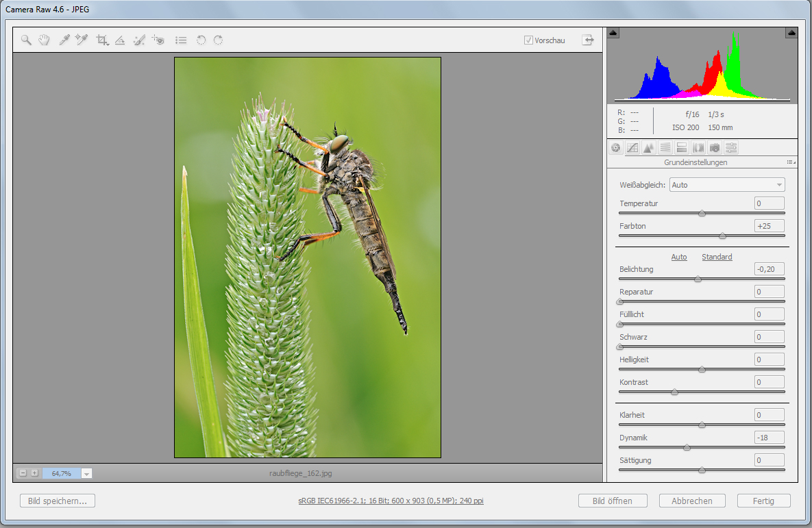Toggle the Vorschau preview checkbox

(x=528, y=40)
